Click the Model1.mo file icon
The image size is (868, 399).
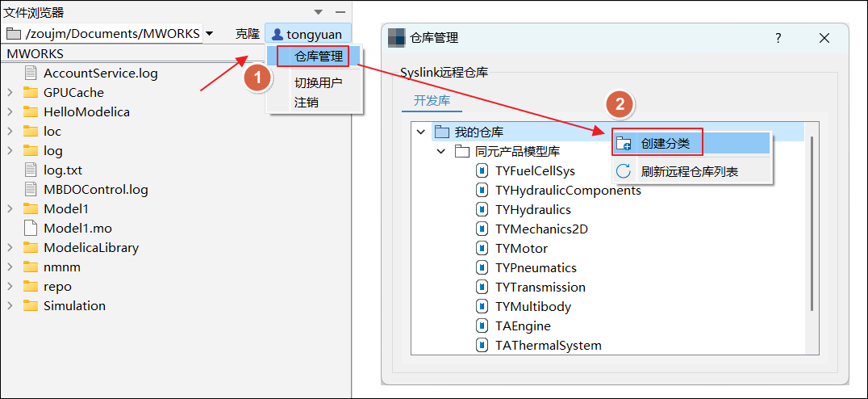click(31, 229)
